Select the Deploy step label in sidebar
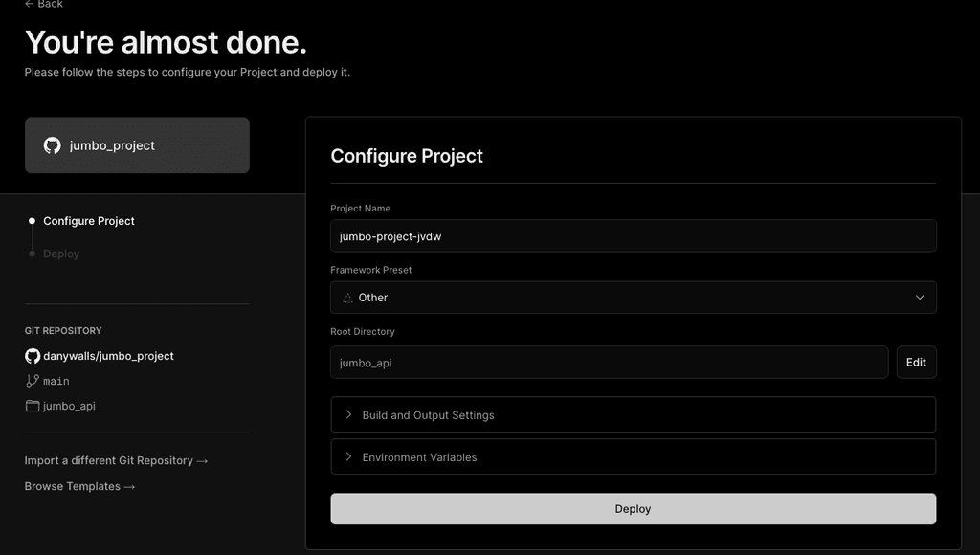Screen dimensions: 980x555 [x=61, y=254]
